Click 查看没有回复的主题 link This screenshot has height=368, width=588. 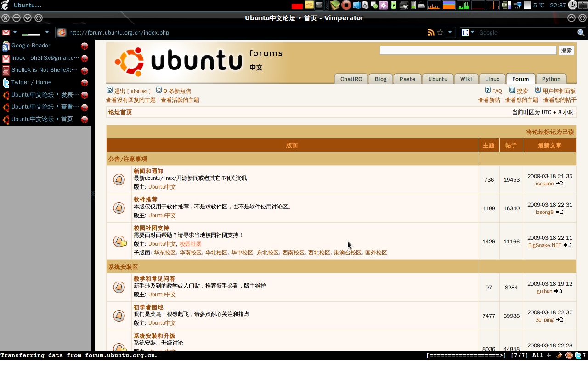point(131,100)
